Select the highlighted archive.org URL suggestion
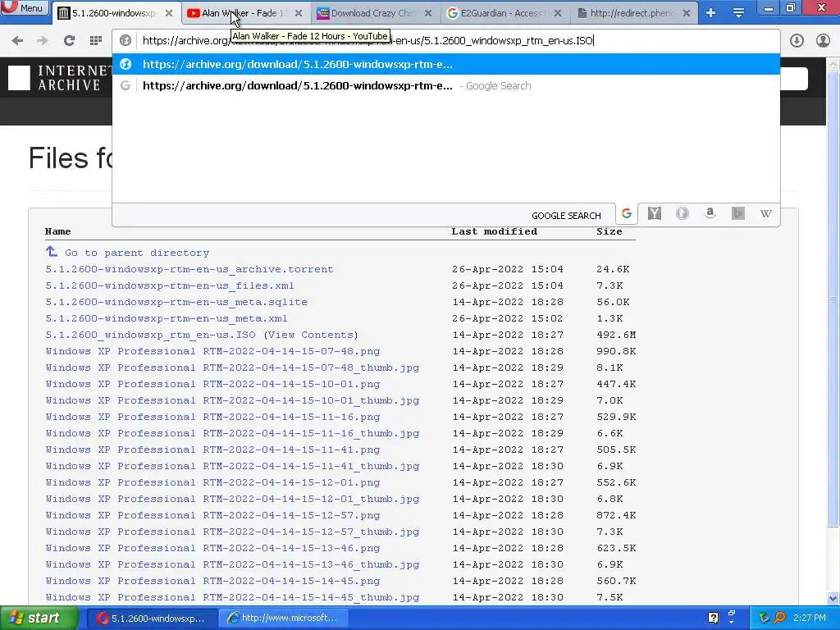 point(445,64)
